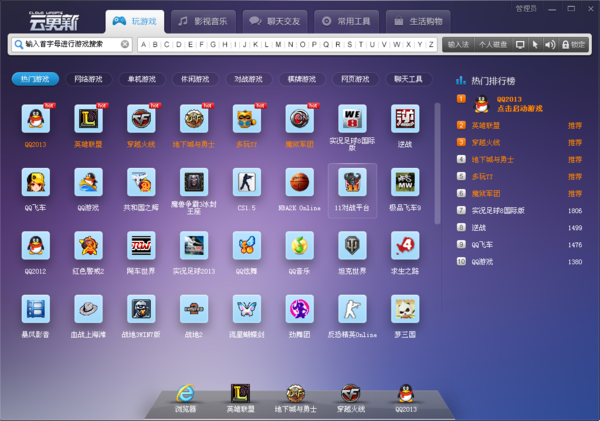
Task: Open 魔兽争霸3冰封王座 icon
Action: 194,182
